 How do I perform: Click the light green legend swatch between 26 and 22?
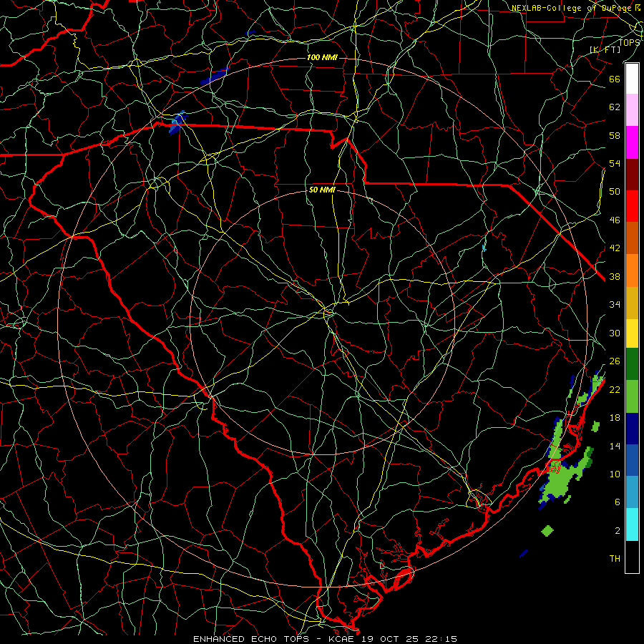point(632,396)
